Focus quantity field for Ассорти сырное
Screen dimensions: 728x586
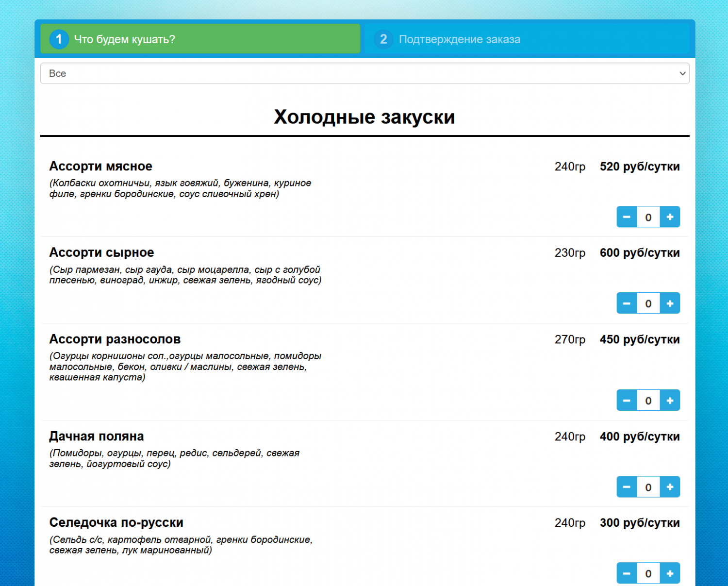coord(648,303)
